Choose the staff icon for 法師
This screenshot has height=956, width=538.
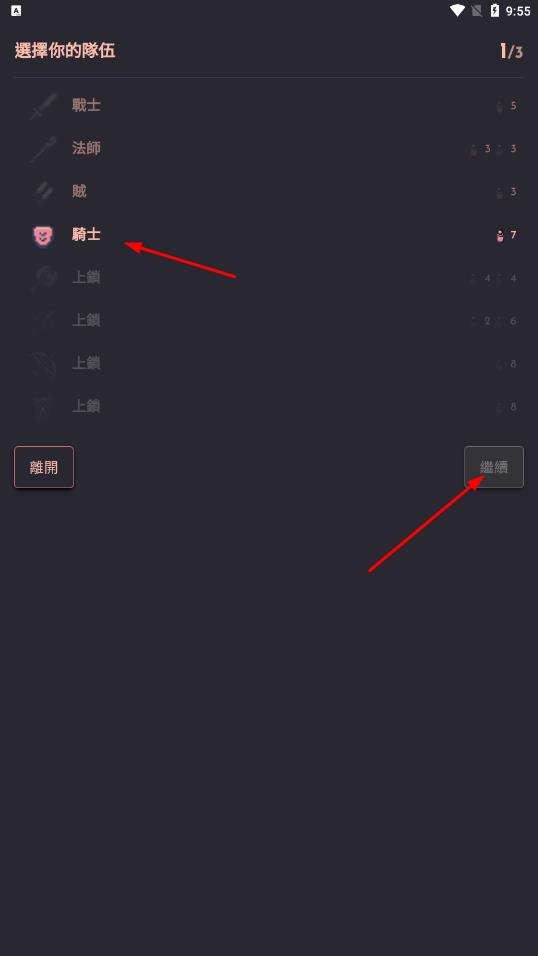point(43,149)
